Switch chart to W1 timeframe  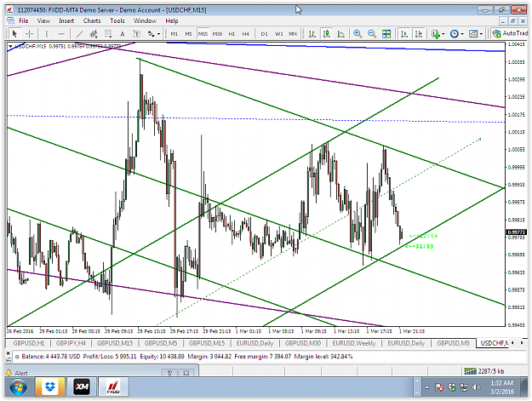(278, 33)
